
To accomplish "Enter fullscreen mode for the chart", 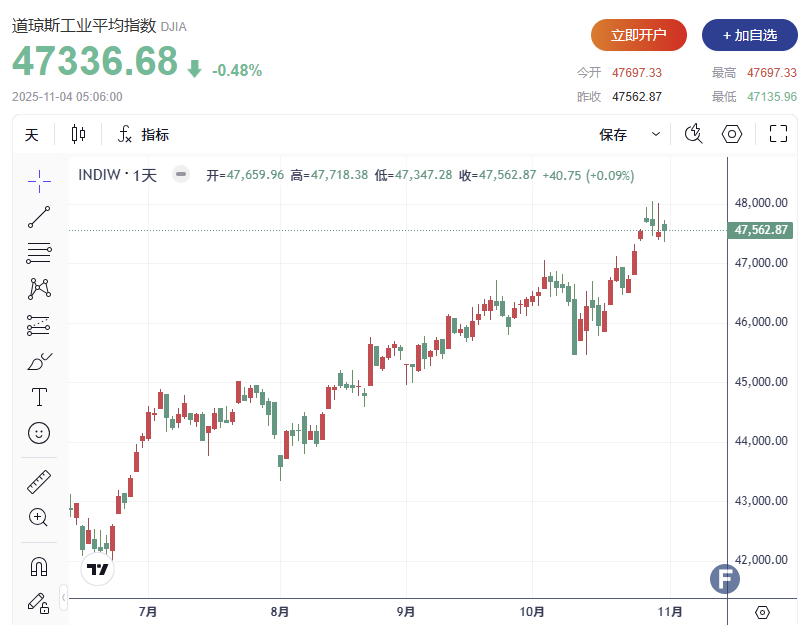I will click(778, 134).
